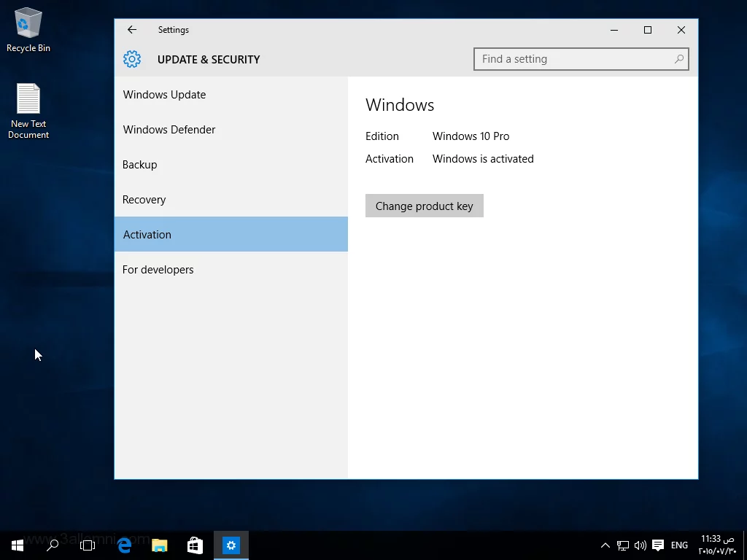Screen dimensions: 747x560
Task: Open File Explorer from taskbar
Action: (x=159, y=545)
